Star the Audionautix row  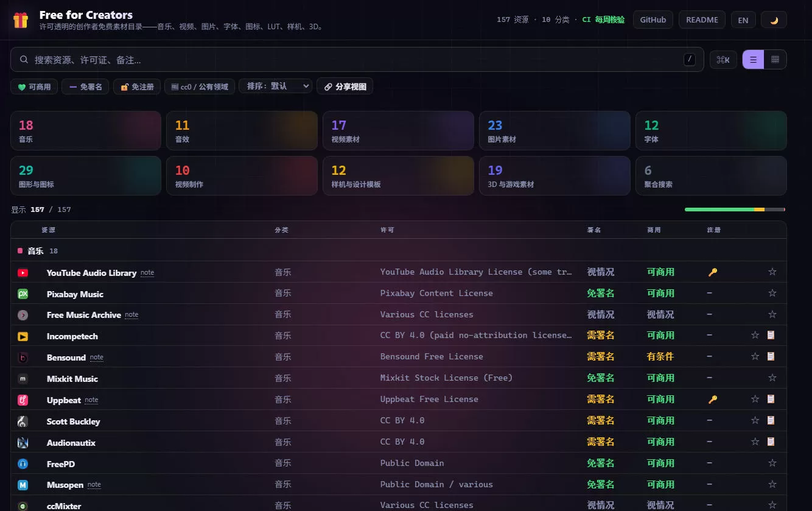coord(755,442)
